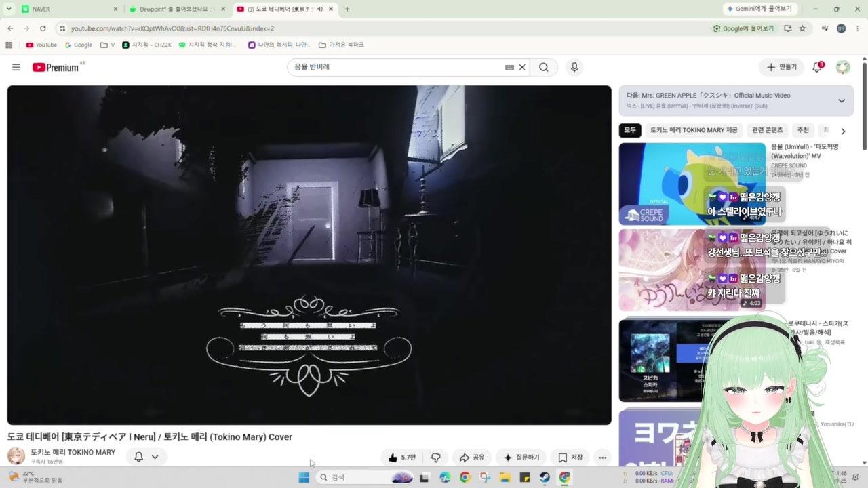Start voice search with the microphone

point(574,67)
